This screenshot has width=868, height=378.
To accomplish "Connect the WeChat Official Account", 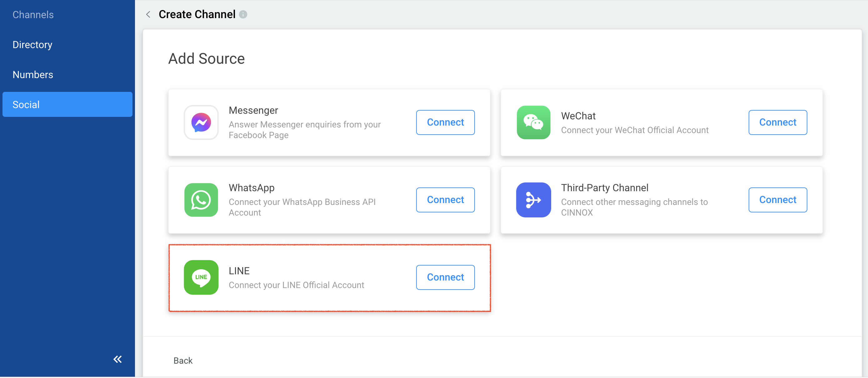I will point(777,123).
